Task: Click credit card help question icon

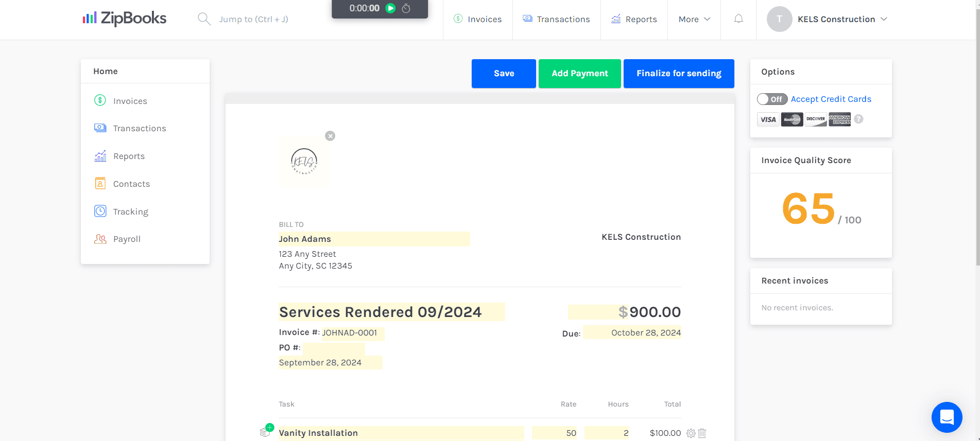Action: [858, 119]
